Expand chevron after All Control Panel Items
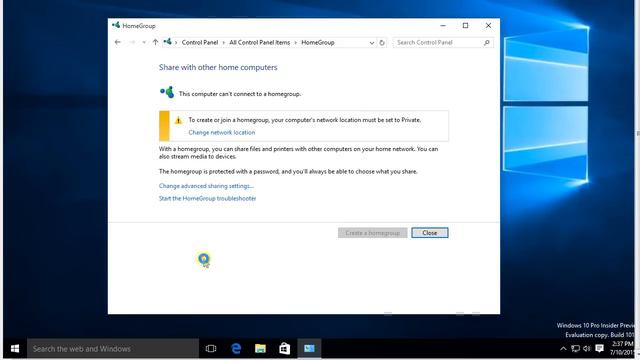The image size is (640, 360). (x=296, y=42)
